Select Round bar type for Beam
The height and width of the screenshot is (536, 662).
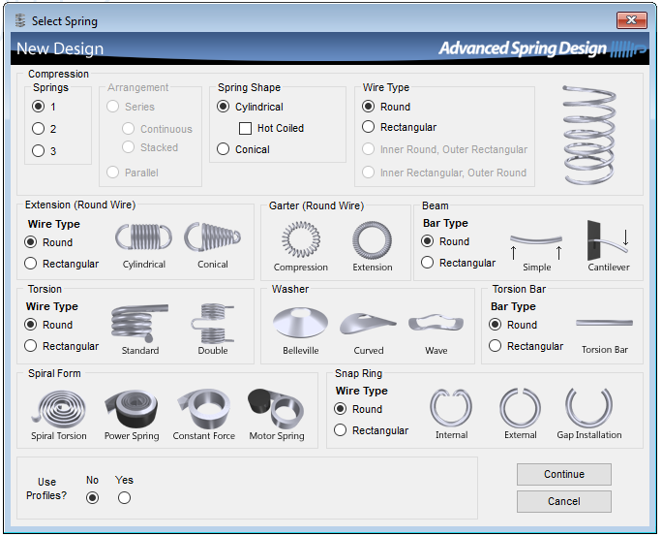pyautogui.click(x=427, y=241)
